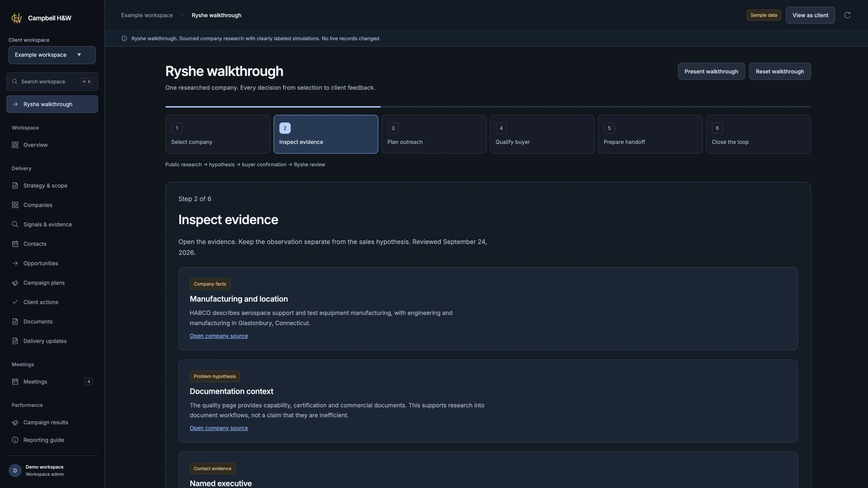Open the Example workspace dropdown
The height and width of the screenshot is (488, 868).
pos(52,55)
